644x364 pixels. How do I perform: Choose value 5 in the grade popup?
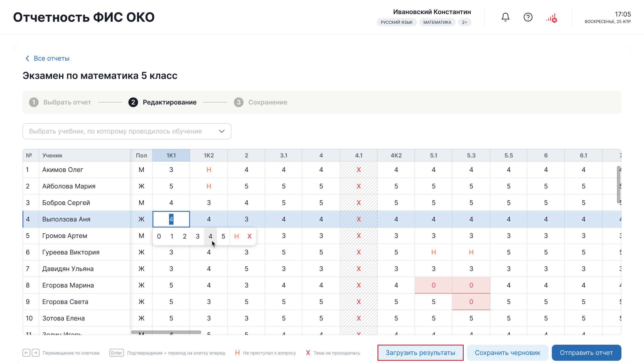[x=223, y=236]
